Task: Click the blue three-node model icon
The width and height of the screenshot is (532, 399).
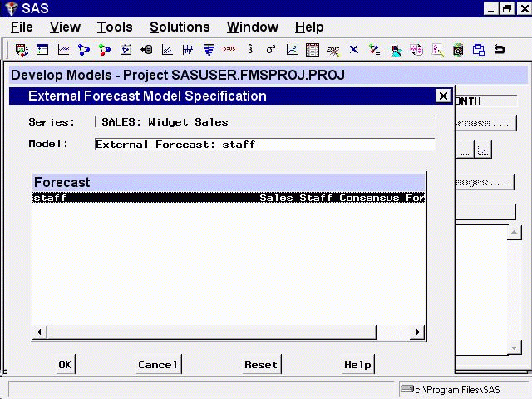Action: [84, 50]
